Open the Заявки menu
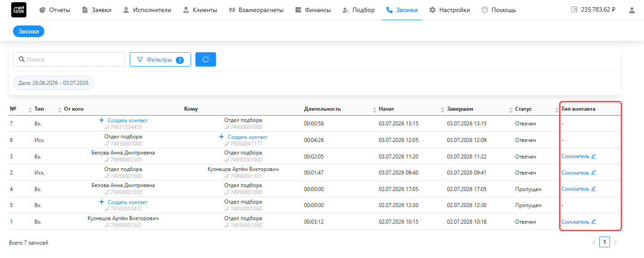The image size is (644, 258). pos(97,10)
